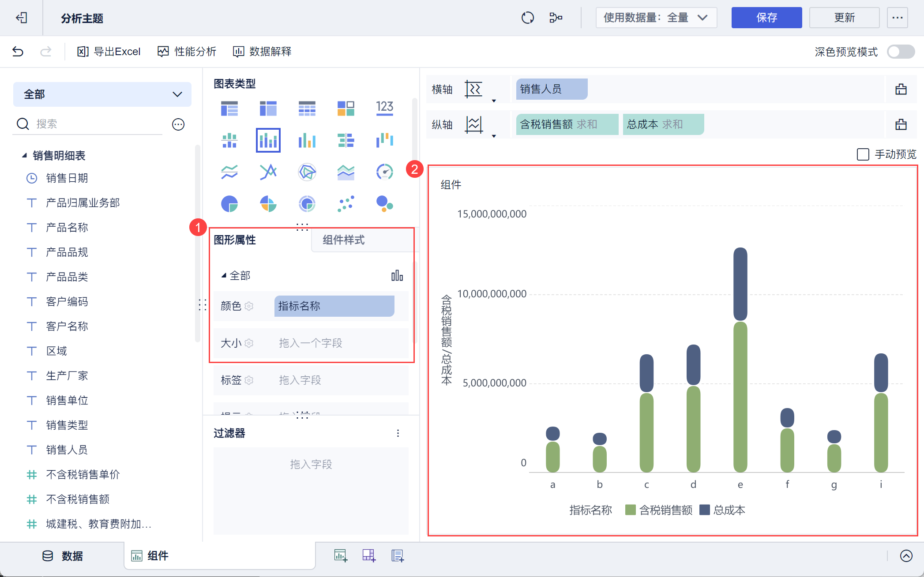Click the undo arrow icon
Viewport: 924px width, 577px height.
(x=18, y=52)
